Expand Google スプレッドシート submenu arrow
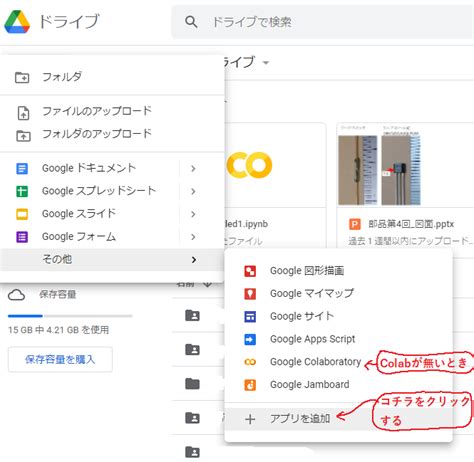This screenshot has height=462, width=474. pyautogui.click(x=193, y=191)
